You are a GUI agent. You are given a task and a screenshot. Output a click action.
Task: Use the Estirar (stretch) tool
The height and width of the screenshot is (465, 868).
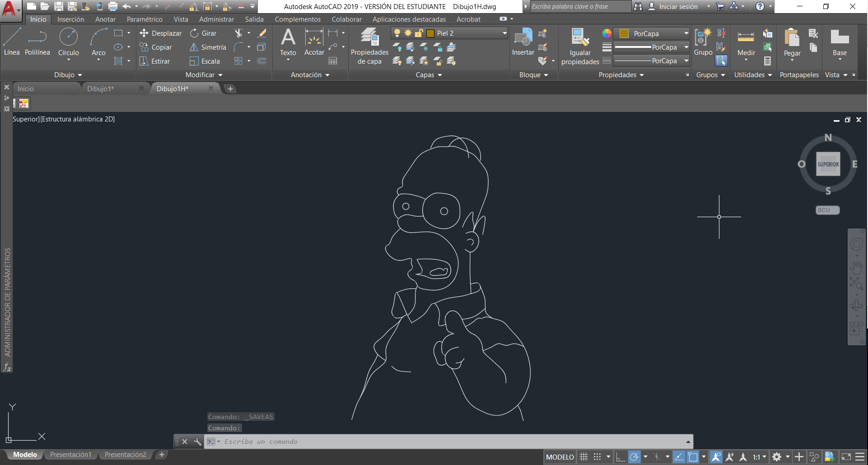tap(155, 61)
